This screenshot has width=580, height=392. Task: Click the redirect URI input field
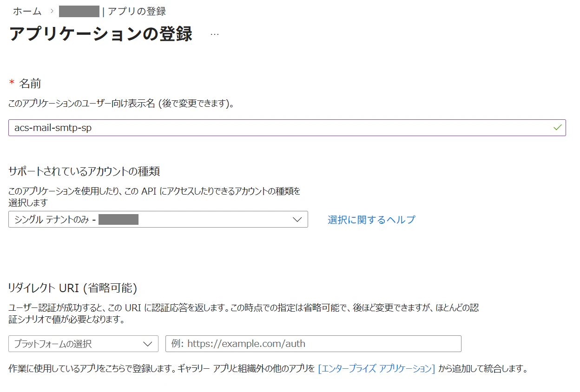313,344
